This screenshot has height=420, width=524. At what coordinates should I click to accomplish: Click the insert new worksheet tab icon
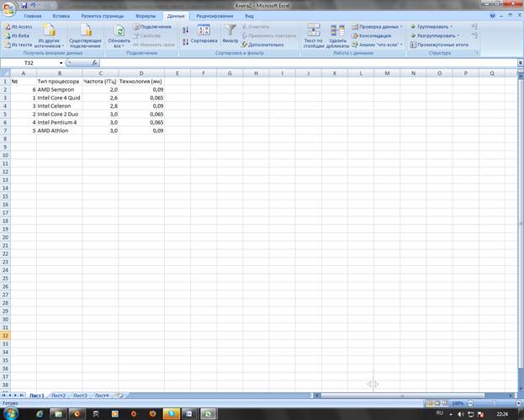tap(119, 396)
